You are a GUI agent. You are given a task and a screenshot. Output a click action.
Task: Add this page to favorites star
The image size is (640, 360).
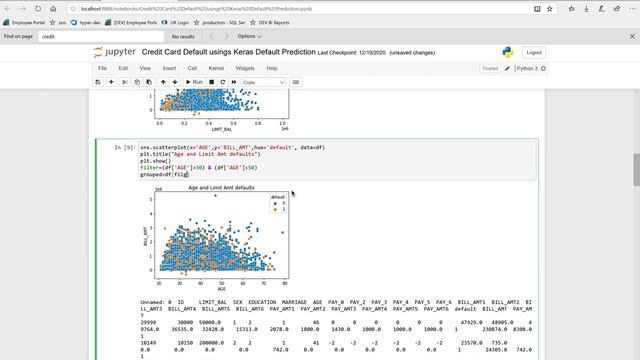tap(550, 9)
